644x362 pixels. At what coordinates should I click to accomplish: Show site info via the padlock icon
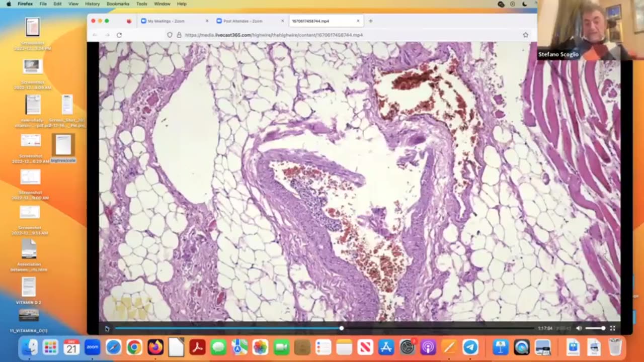[x=179, y=35]
